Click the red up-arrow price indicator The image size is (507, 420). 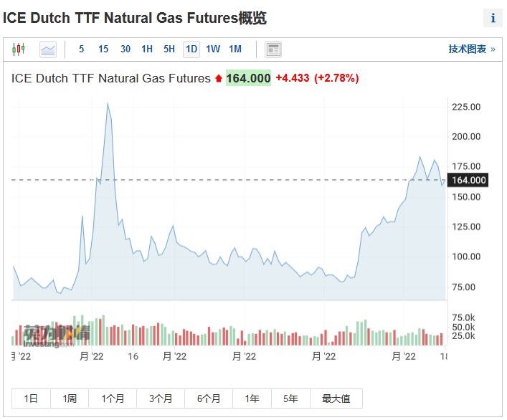click(218, 78)
